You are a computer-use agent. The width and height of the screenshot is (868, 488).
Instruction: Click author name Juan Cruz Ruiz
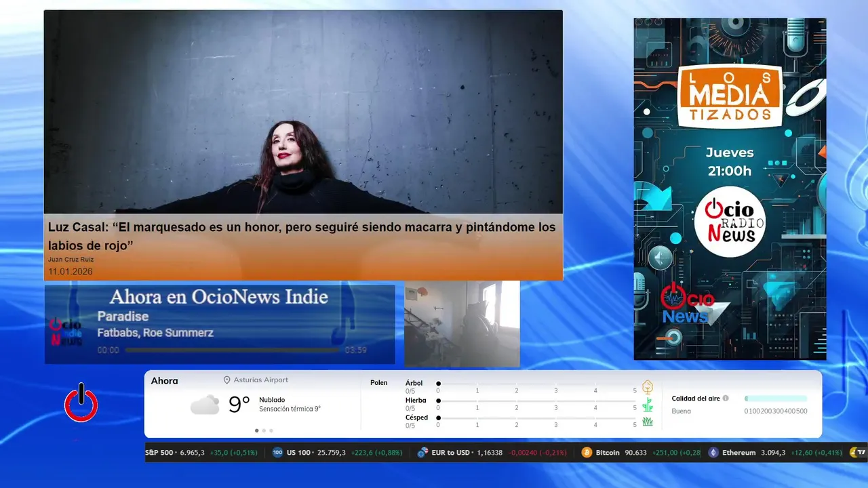(71, 260)
